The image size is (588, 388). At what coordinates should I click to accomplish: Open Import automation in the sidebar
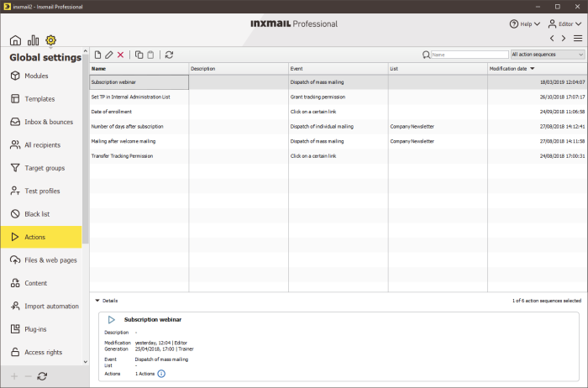coord(41,307)
